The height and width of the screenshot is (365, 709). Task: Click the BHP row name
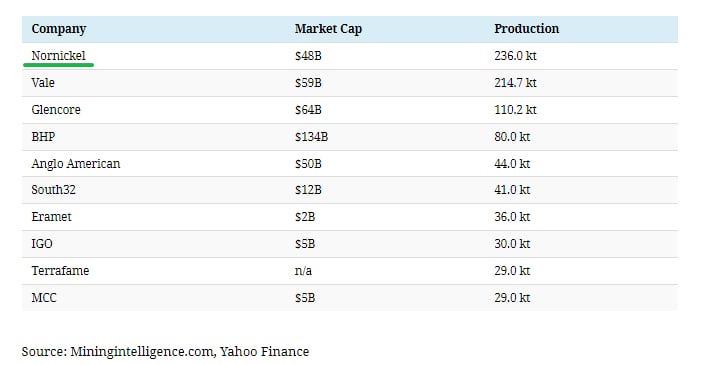43,137
